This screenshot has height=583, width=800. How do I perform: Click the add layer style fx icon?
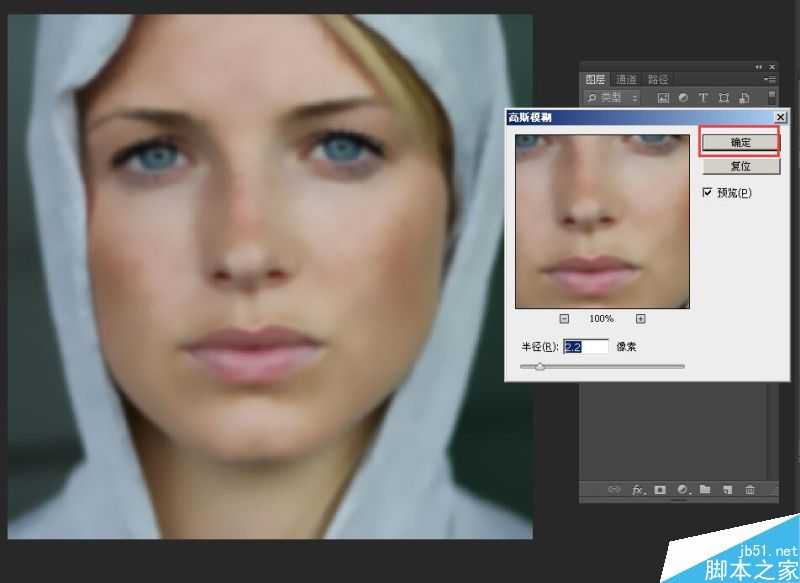637,490
